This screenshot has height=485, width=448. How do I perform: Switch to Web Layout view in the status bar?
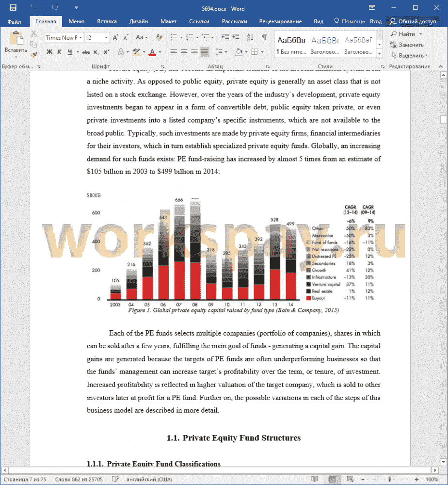350,479
